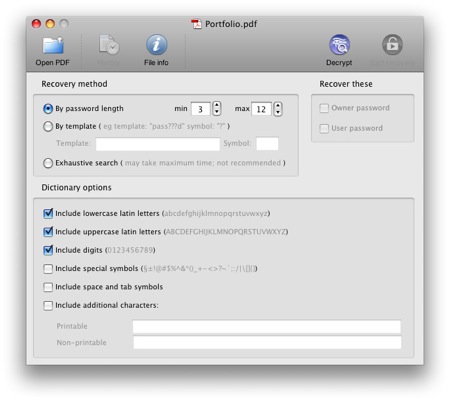Click the Template text field
Image resolution: width=450 pixels, height=401 pixels.
tap(158, 144)
